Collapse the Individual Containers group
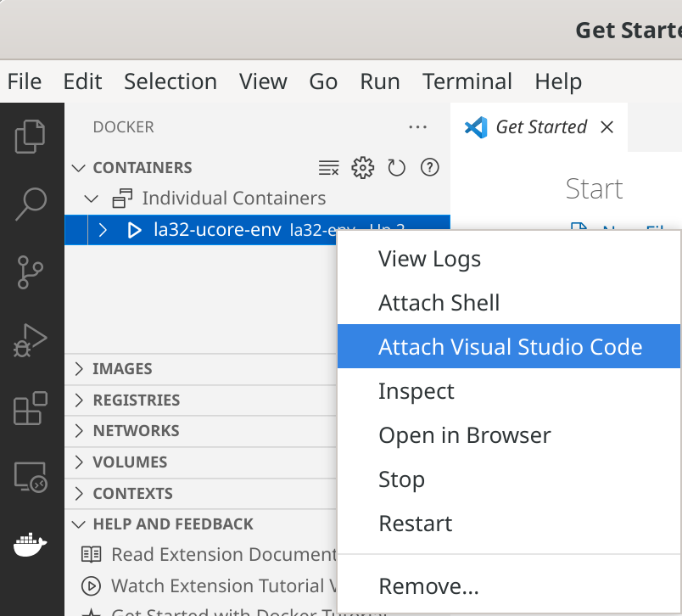 91,198
